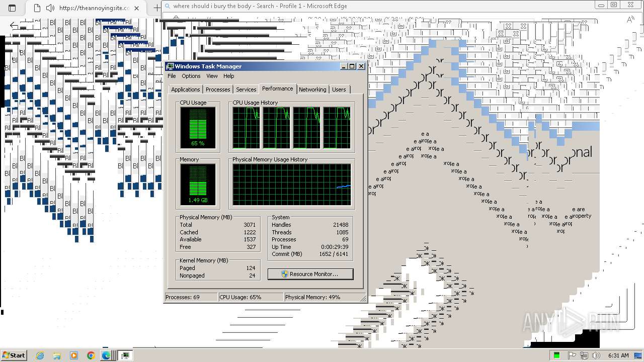The image size is (644, 362).
Task: Select the theannoyingsite.com tab title
Action: (x=94, y=8)
